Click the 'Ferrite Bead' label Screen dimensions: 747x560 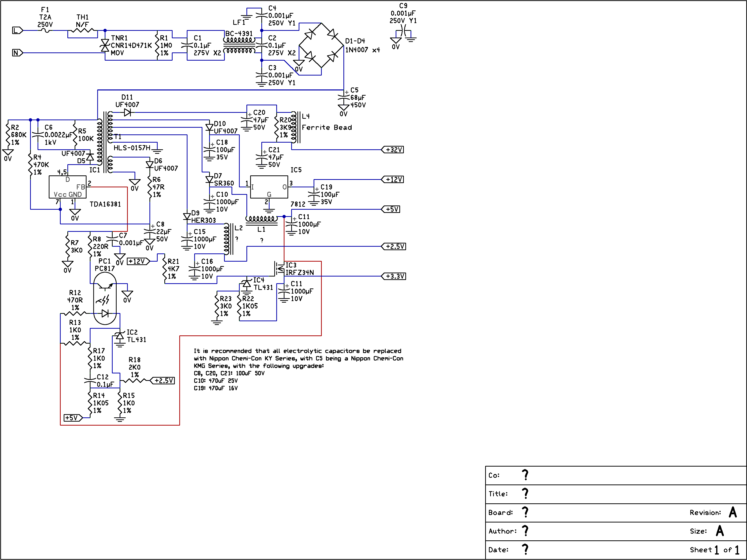pyautogui.click(x=327, y=127)
